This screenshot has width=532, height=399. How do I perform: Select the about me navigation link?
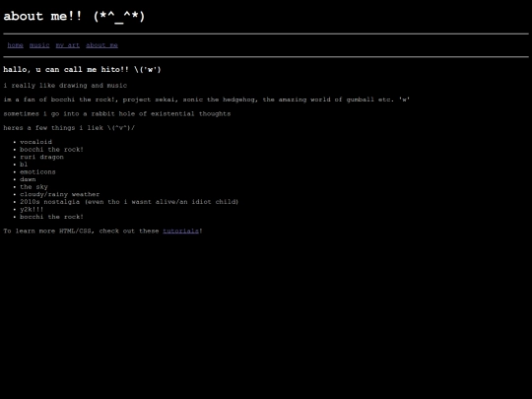(101, 45)
